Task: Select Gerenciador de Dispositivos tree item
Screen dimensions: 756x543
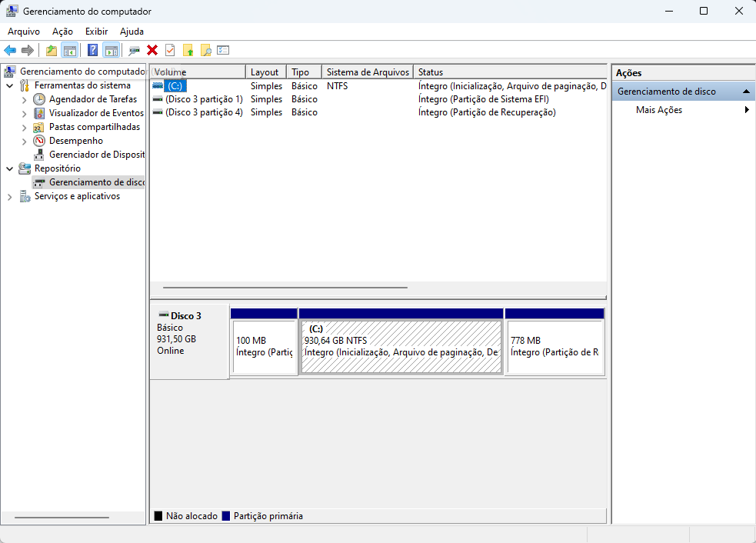Action: click(96, 155)
